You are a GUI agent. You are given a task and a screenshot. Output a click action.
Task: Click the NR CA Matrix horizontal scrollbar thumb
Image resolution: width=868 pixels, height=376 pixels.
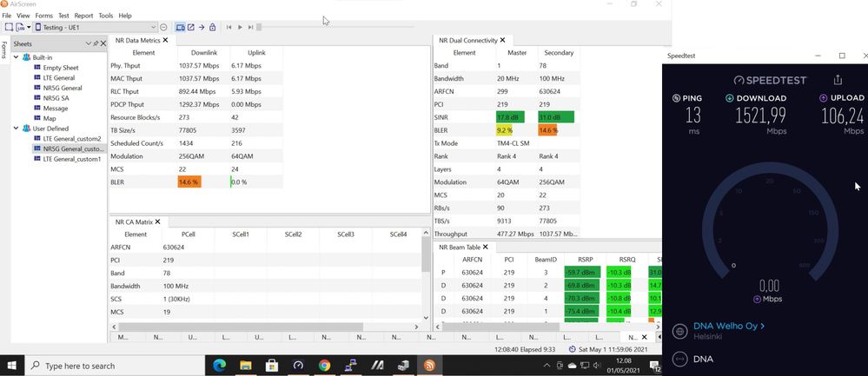pos(241,327)
